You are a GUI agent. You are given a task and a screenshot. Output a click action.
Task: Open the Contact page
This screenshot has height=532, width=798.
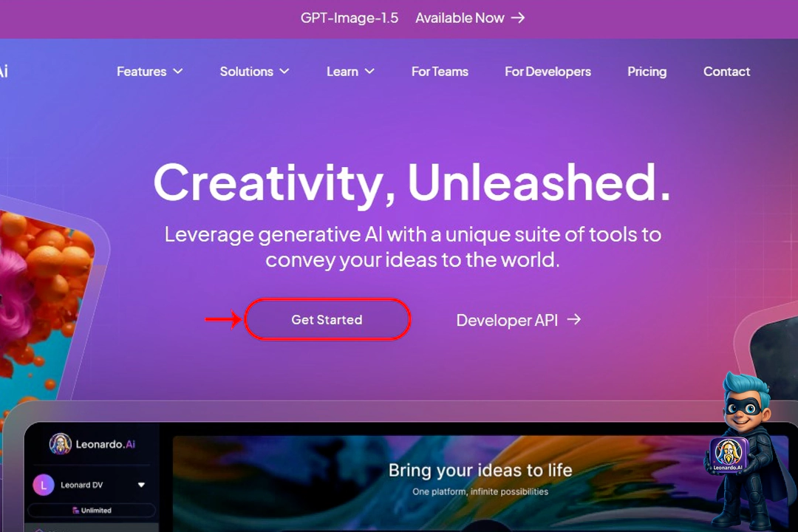click(726, 72)
